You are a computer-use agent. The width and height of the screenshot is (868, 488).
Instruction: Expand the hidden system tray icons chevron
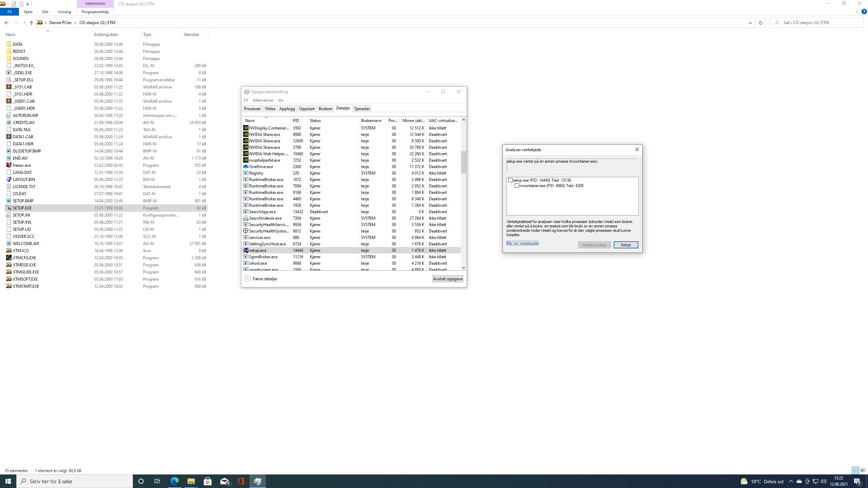click(791, 481)
